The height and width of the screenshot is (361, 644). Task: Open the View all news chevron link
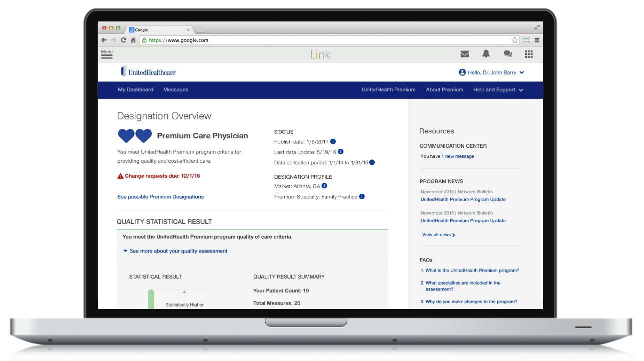pos(439,235)
